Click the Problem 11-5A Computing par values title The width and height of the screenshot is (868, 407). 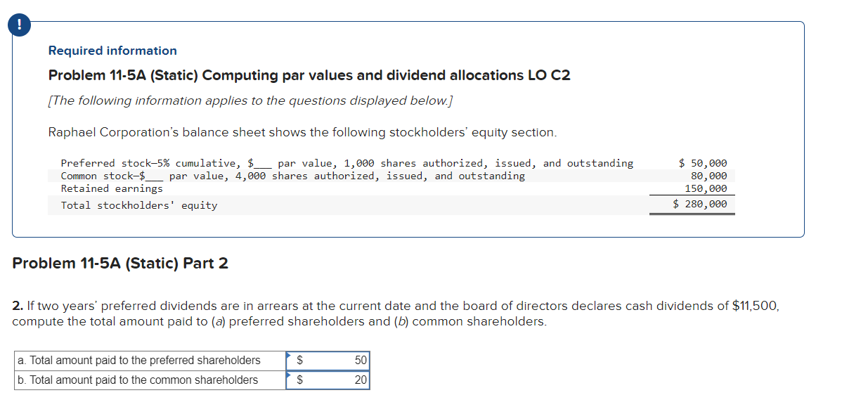(309, 75)
